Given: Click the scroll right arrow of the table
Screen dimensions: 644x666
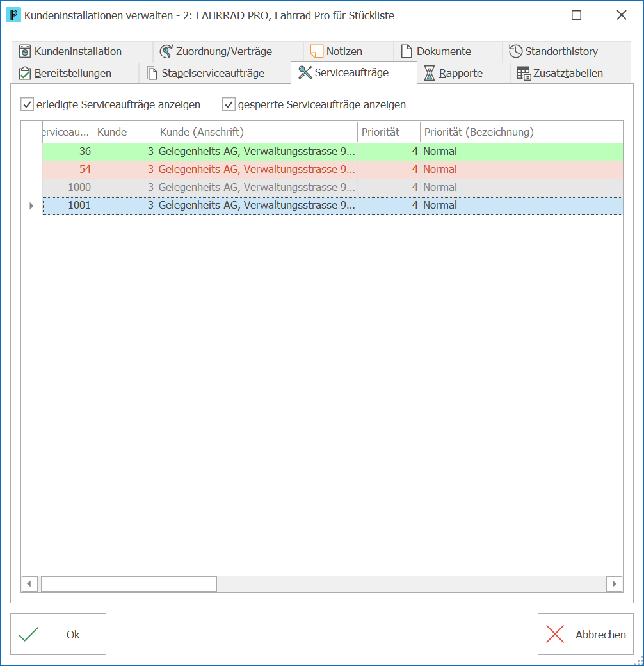Looking at the screenshot, I should (615, 584).
